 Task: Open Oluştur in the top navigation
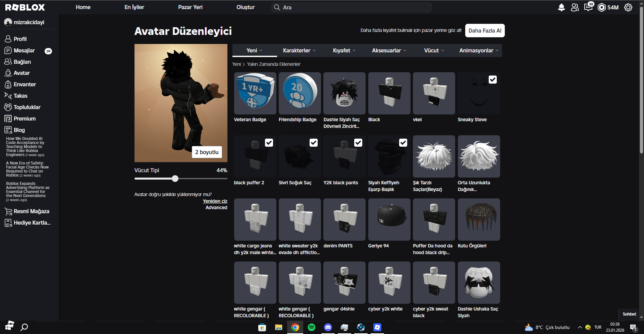coord(246,7)
